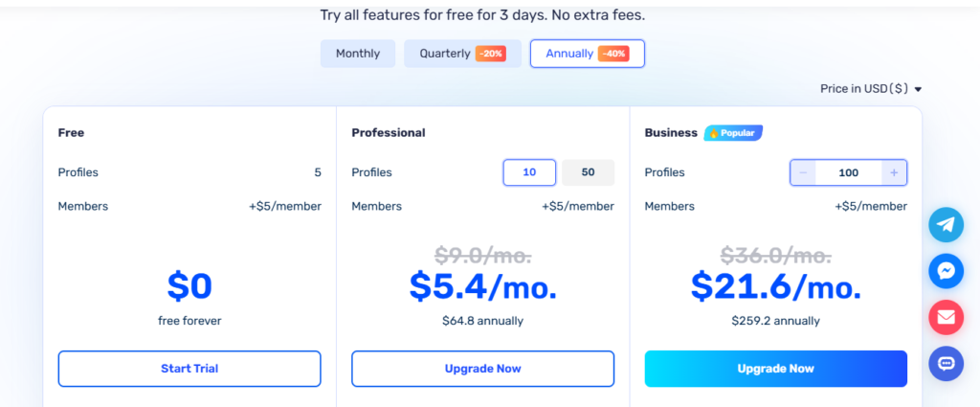The image size is (980, 407).
Task: Click the minus icon for Business profiles
Action: (803, 172)
